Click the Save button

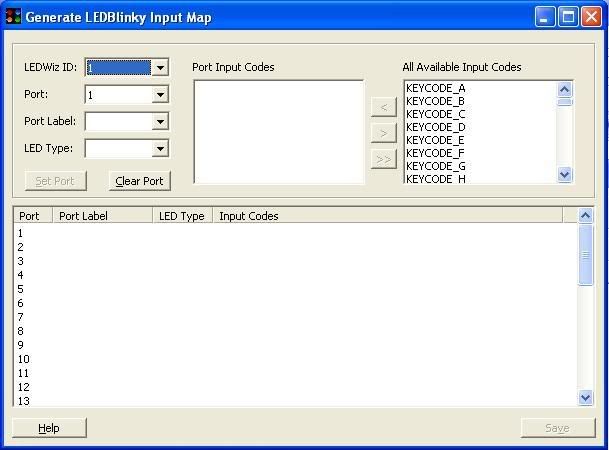pyautogui.click(x=558, y=428)
